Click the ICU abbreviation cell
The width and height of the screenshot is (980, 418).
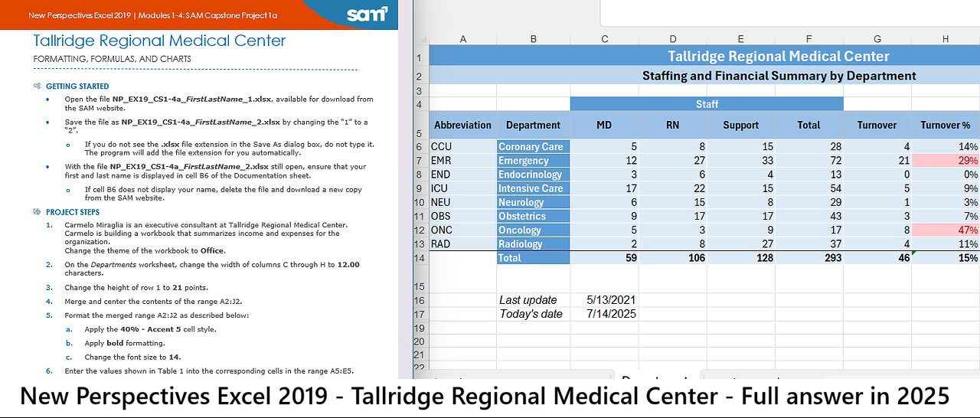tap(462, 188)
